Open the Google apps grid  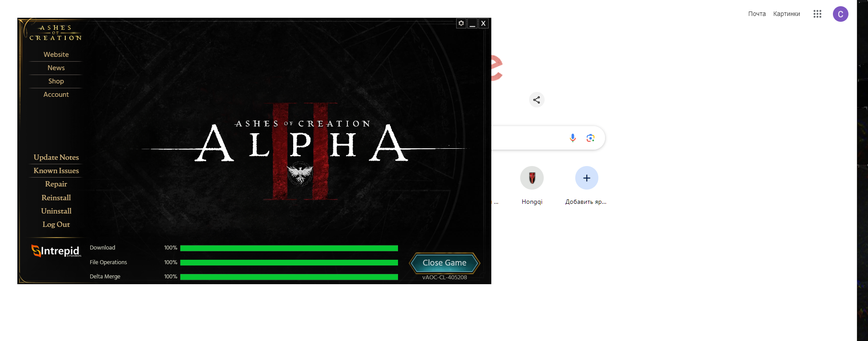coord(817,14)
